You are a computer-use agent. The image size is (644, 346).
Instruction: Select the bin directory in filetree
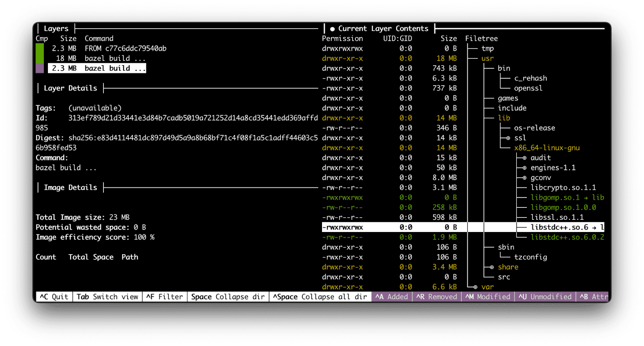tap(504, 68)
